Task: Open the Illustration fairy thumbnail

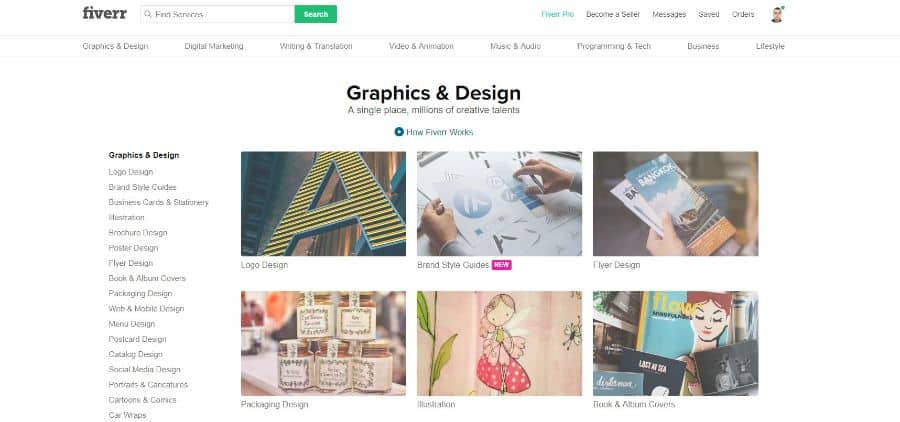Action: click(499, 343)
